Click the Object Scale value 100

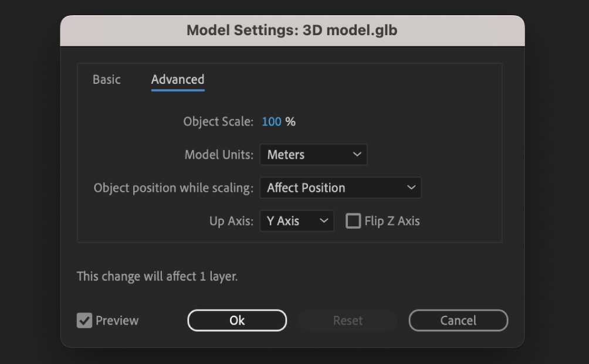[272, 122]
